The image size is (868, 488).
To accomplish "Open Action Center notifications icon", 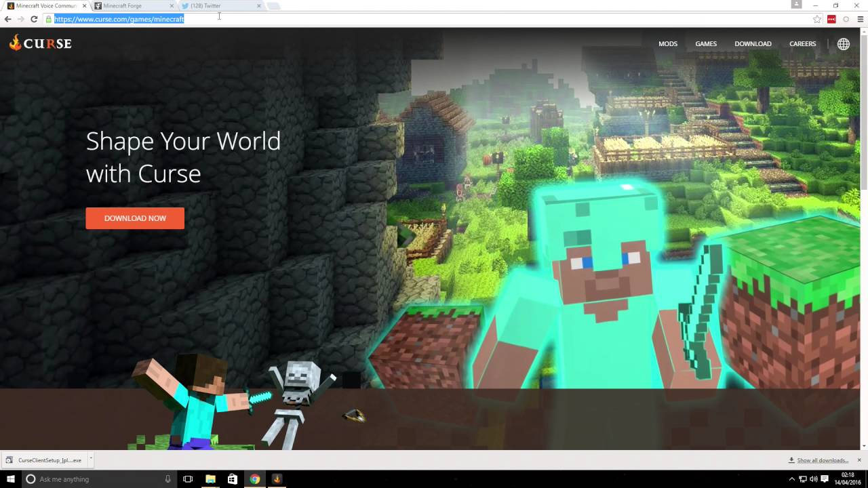I will (825, 479).
